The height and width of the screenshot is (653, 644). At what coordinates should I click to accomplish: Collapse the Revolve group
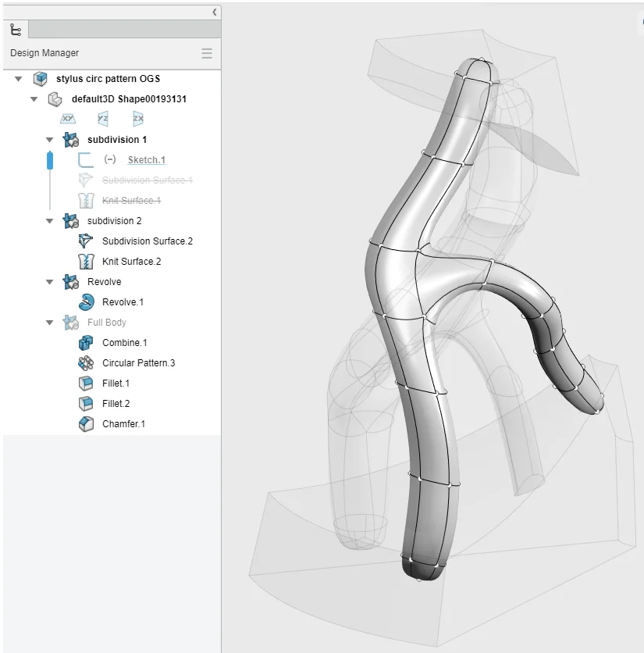[49, 282]
